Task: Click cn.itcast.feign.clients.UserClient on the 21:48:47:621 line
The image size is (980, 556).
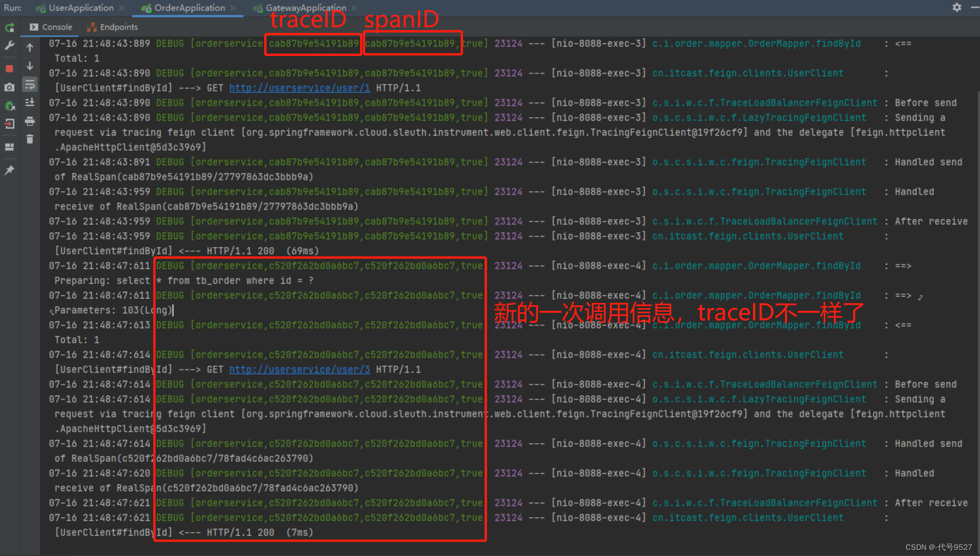Action: pos(748,517)
